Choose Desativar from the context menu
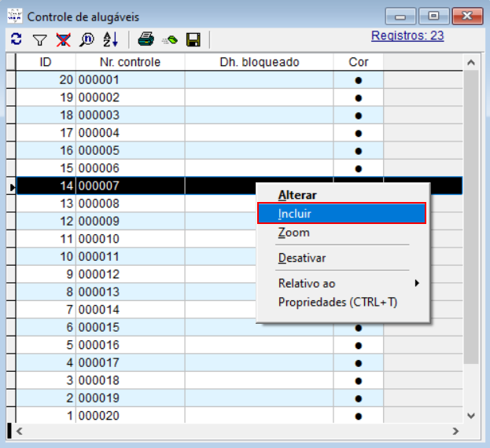This screenshot has width=490, height=448. pos(302,258)
